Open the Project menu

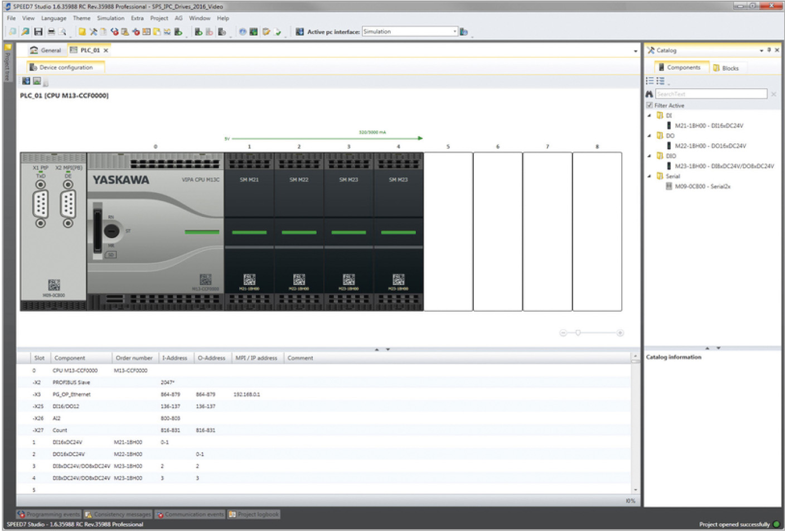pos(159,18)
